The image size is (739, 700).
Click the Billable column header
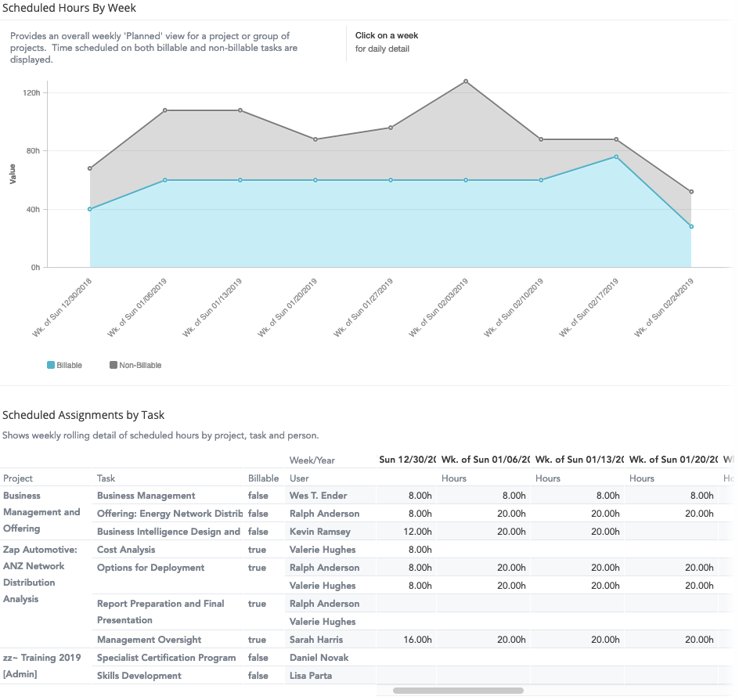263,478
